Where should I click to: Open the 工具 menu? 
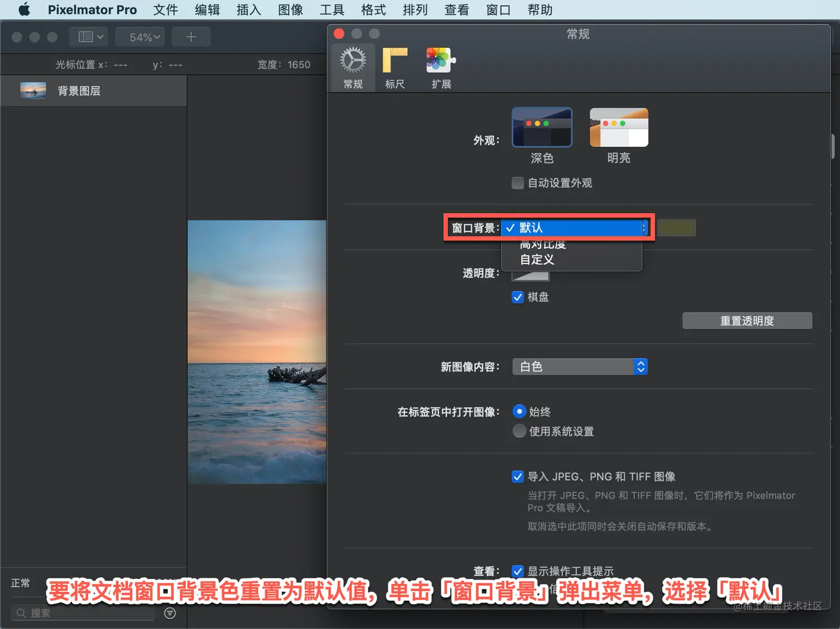pyautogui.click(x=332, y=9)
